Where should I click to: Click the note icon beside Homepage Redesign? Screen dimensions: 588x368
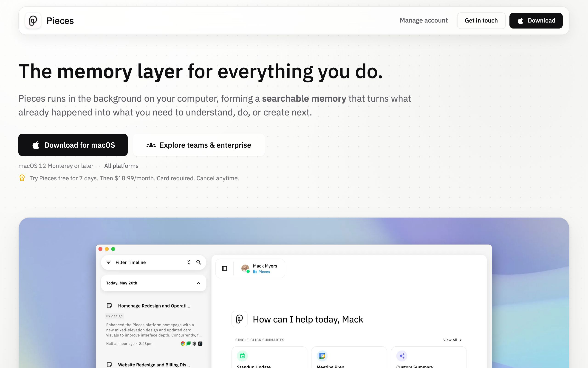tap(109, 306)
